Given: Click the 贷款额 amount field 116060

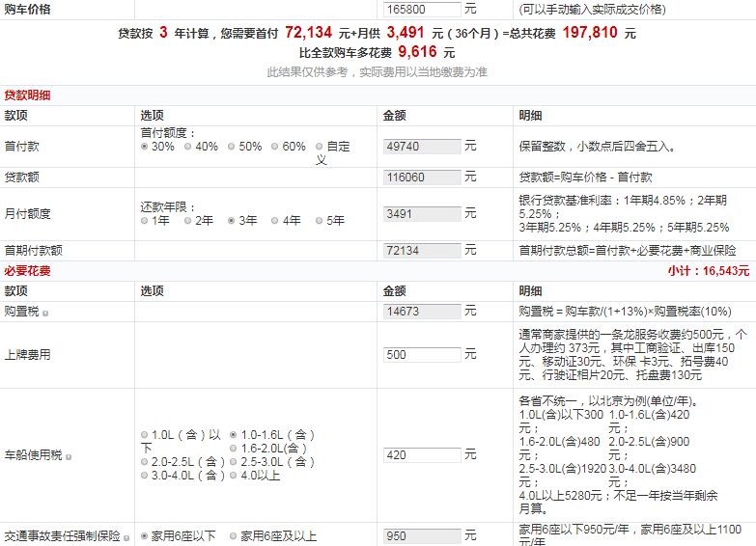Looking at the screenshot, I should pyautogui.click(x=422, y=177).
